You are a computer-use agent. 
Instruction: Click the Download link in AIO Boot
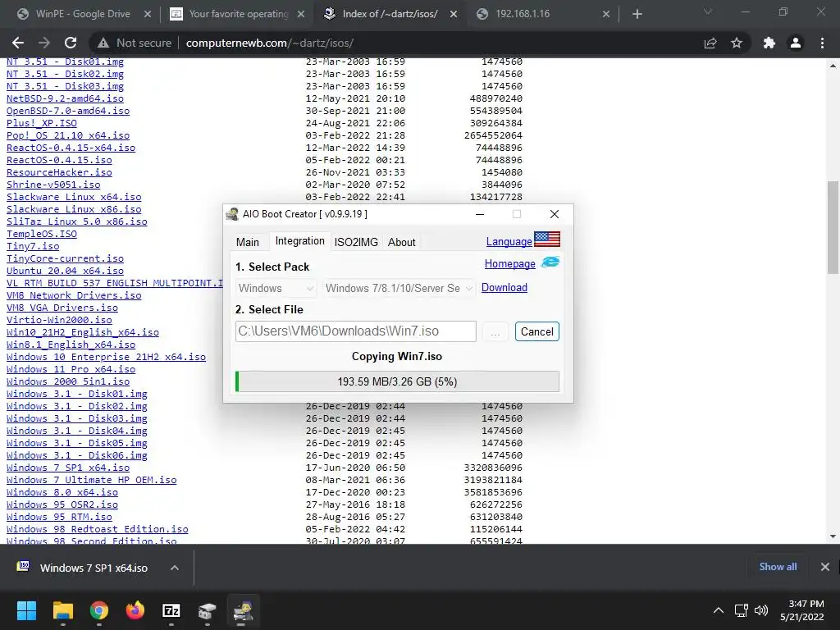click(x=504, y=288)
